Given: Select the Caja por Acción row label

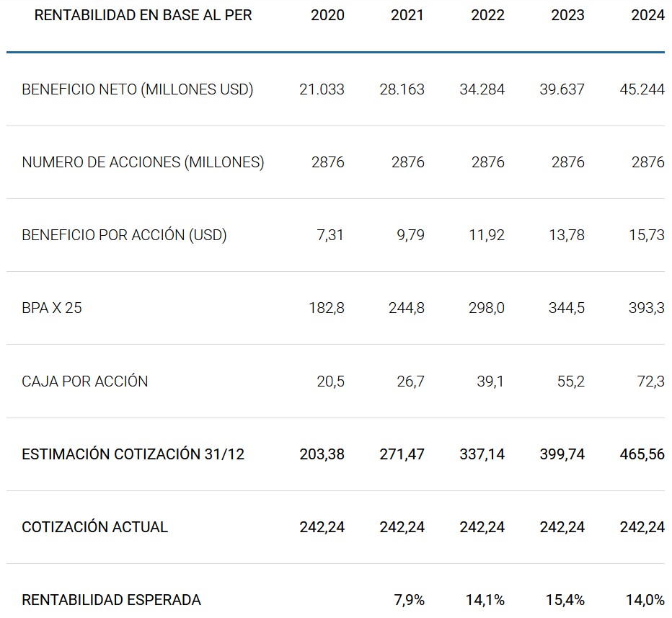Looking at the screenshot, I should pos(85,381).
